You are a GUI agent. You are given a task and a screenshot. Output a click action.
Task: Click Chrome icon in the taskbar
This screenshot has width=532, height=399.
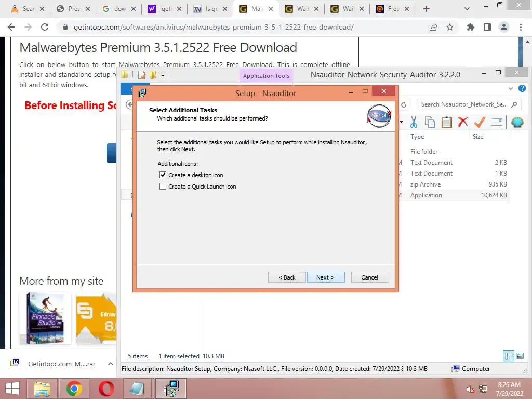[x=74, y=389]
